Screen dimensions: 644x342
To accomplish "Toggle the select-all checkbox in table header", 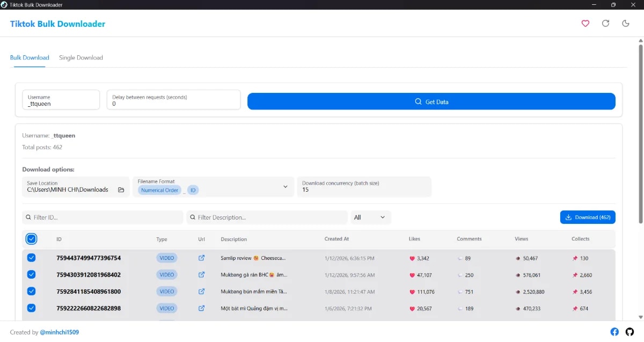I will tap(31, 239).
